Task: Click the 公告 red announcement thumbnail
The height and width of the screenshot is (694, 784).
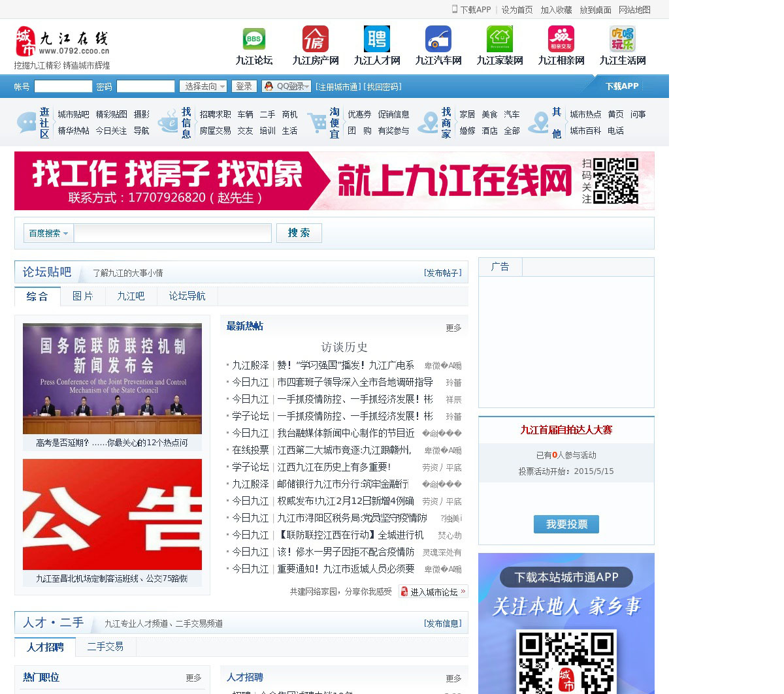Action: click(112, 514)
